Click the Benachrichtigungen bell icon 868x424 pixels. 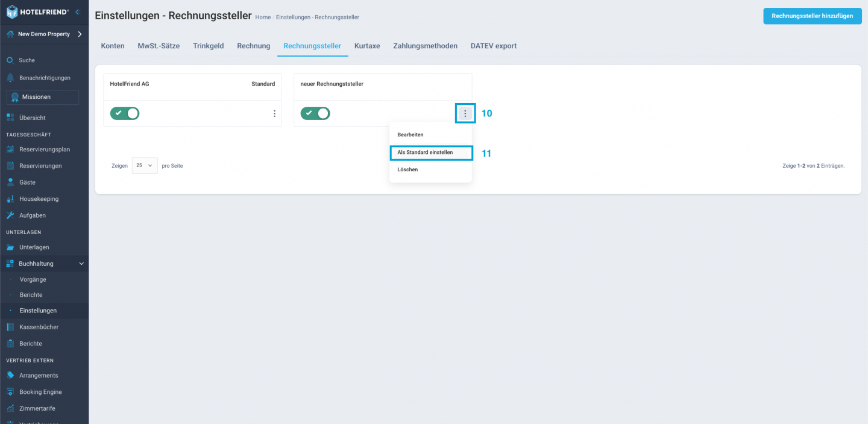pos(10,78)
